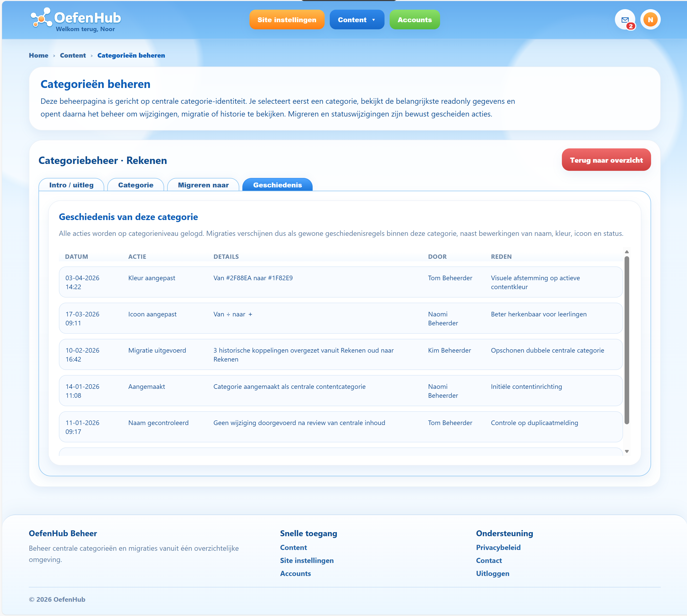The image size is (687, 616).
Task: Select the Icoon aangepast row
Action: [x=341, y=318]
